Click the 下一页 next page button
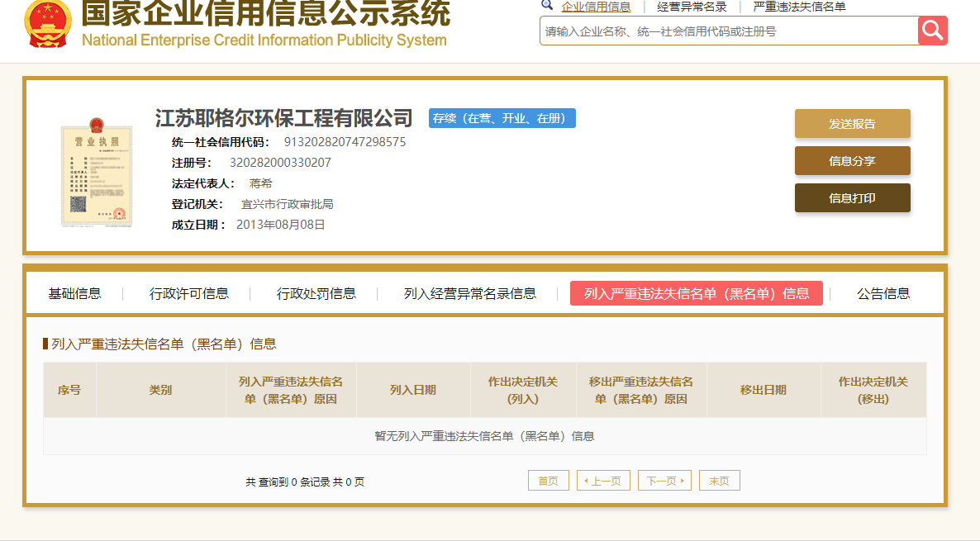The height and width of the screenshot is (541, 980). pyautogui.click(x=664, y=481)
